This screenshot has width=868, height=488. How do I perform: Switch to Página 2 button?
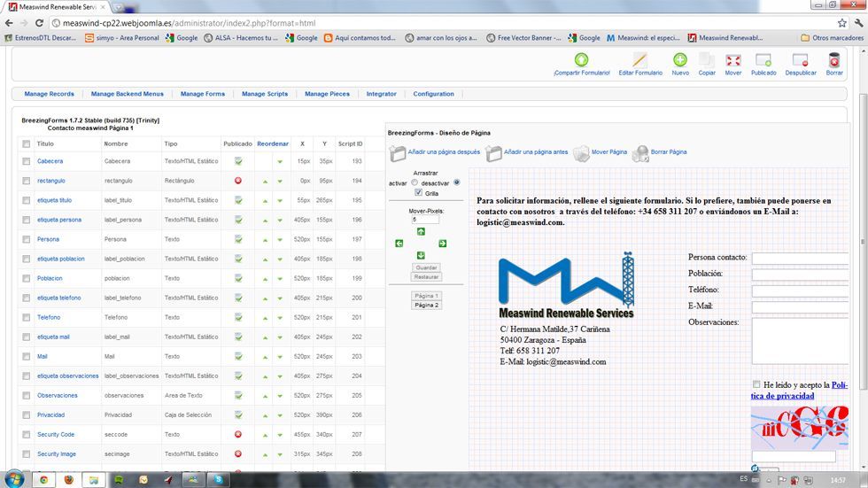[426, 305]
